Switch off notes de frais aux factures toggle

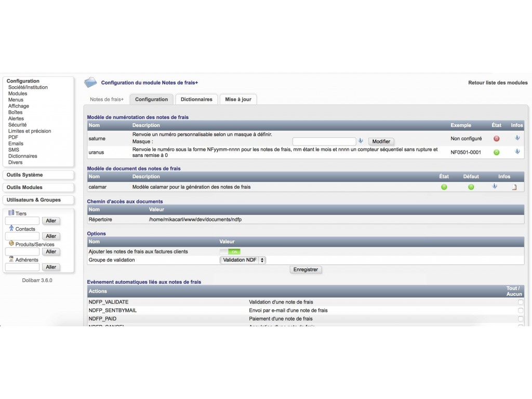click(x=230, y=252)
